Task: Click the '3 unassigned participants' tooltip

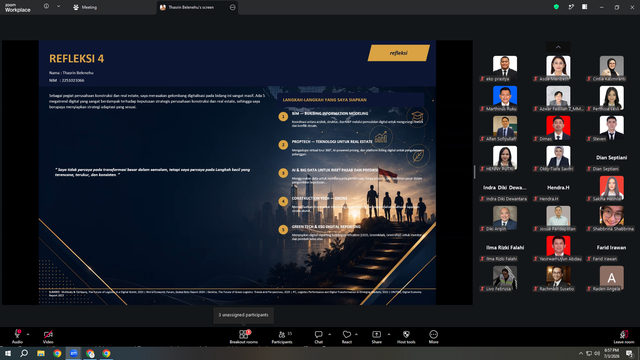Action: [243, 315]
